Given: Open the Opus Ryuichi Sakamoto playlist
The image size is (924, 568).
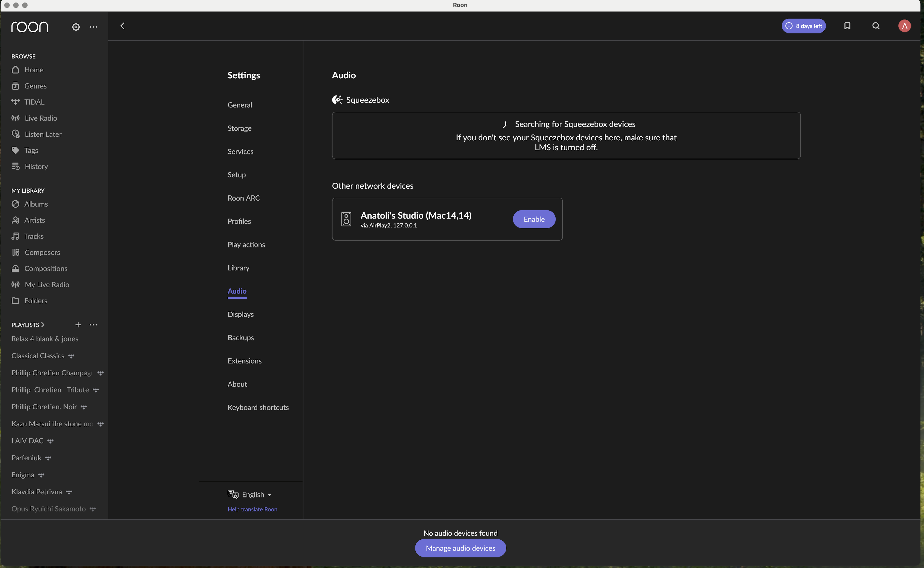Looking at the screenshot, I should (x=49, y=509).
